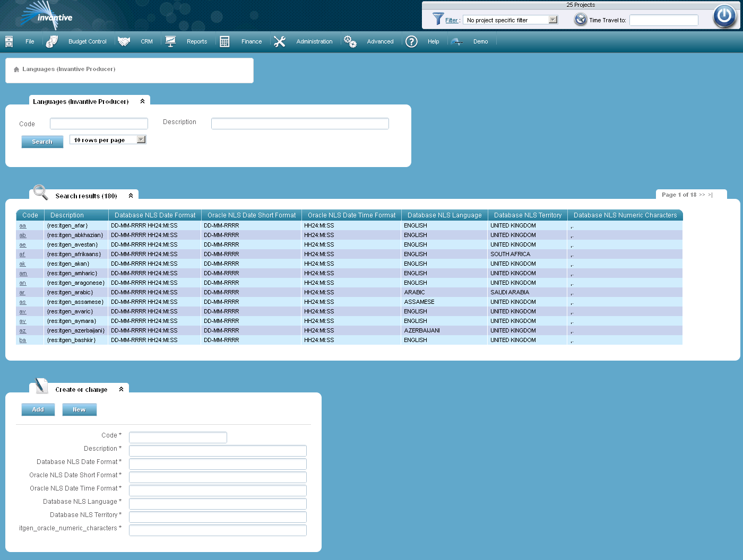Click the Reports presentation board icon
Screen dimensions: 743x560
(x=170, y=41)
